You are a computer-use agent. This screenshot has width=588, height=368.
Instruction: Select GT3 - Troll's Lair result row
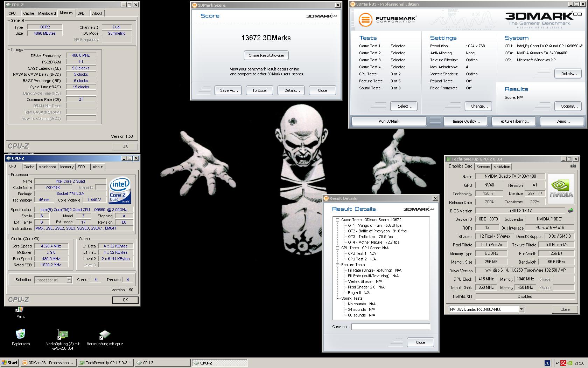(370, 237)
